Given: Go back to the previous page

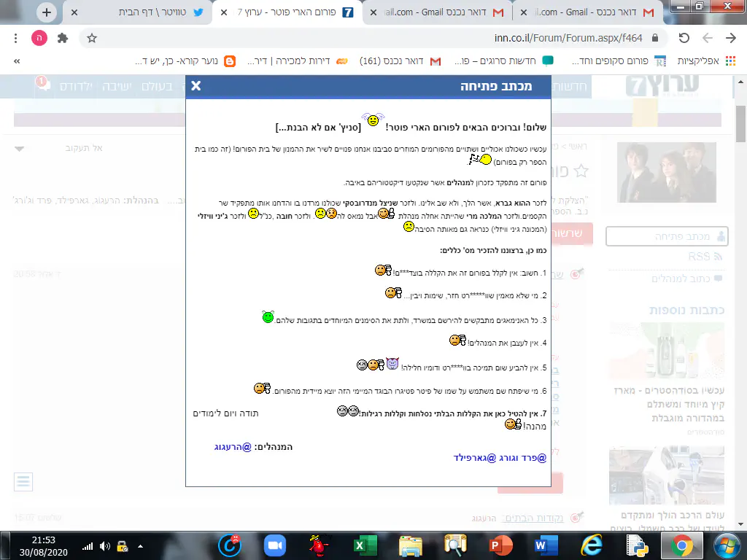Looking at the screenshot, I should click(729, 38).
